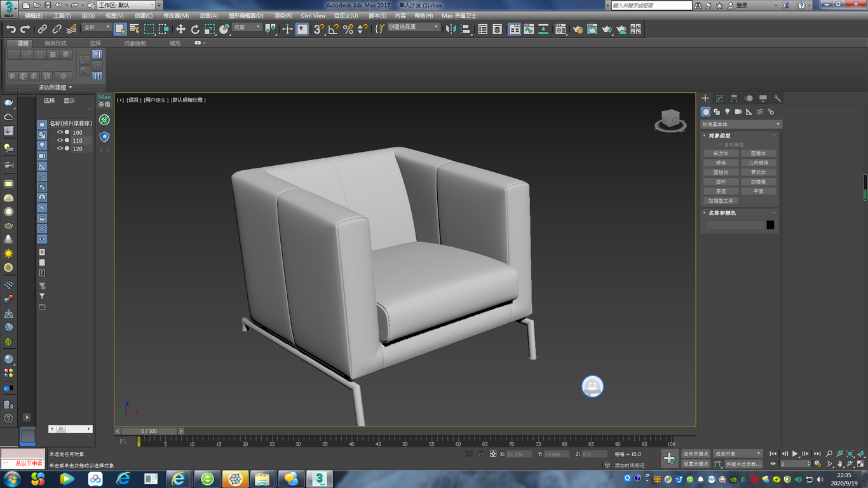Open the workspace dropdown (工作区: 默认)
Screen dimensions: 868x488
point(126,5)
